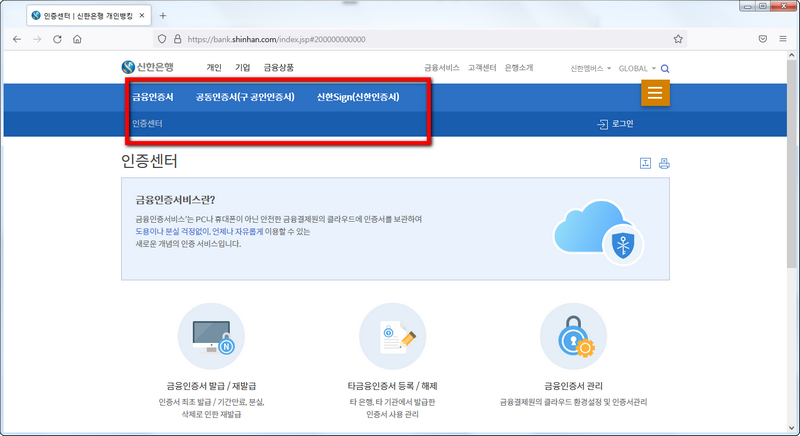800x436 pixels.
Task: Select the 금융상품 menu item
Action: [279, 67]
